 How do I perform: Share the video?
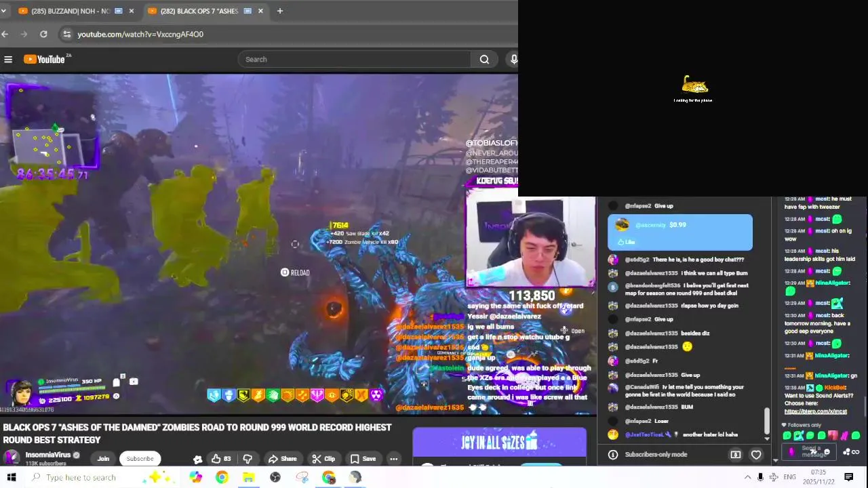pyautogui.click(x=282, y=459)
